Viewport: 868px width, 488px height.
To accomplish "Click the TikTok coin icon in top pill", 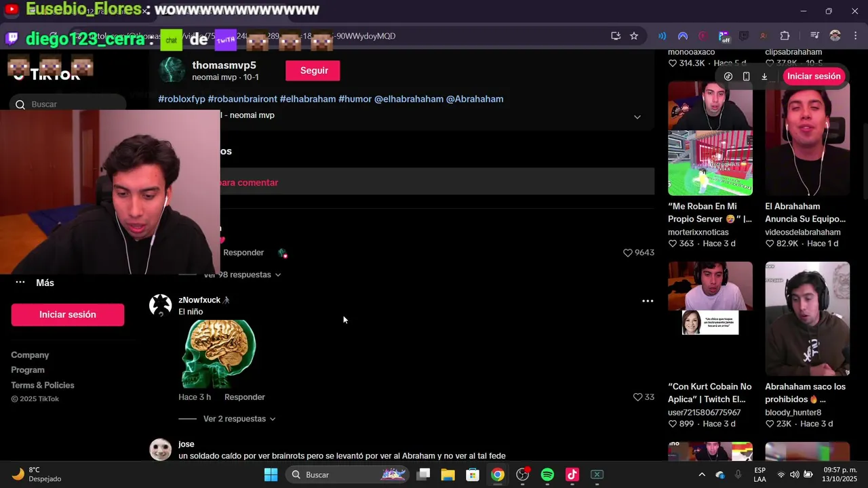I will [728, 77].
